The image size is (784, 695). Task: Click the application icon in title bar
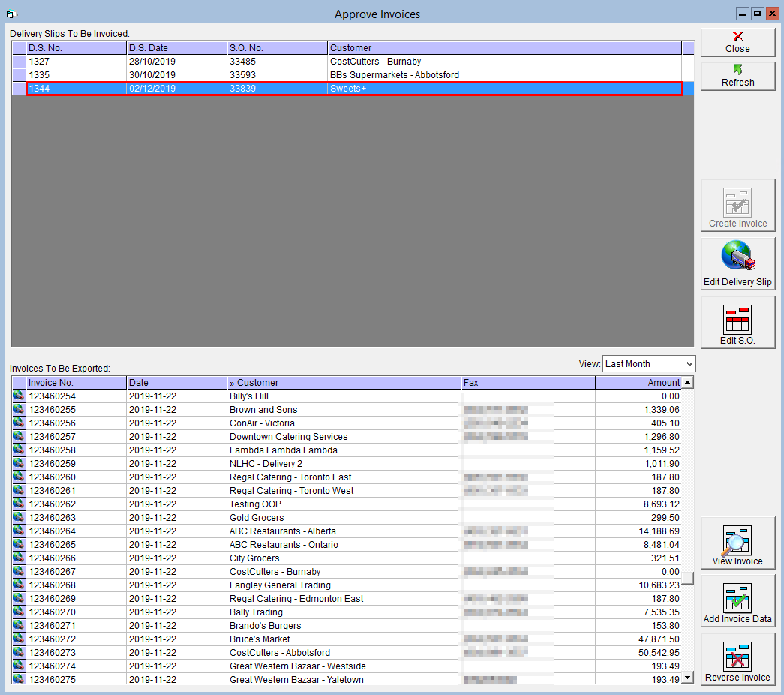11,14
